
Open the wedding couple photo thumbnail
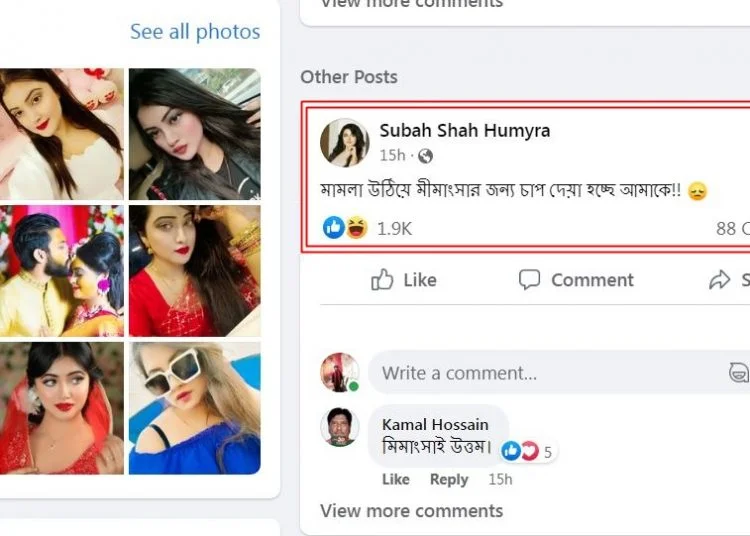tap(62, 271)
